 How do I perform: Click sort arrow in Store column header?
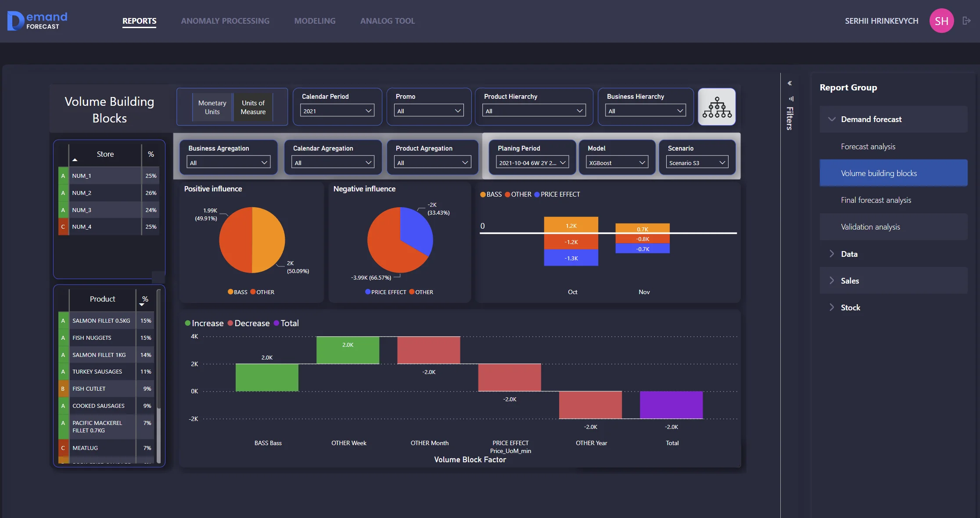coord(75,160)
